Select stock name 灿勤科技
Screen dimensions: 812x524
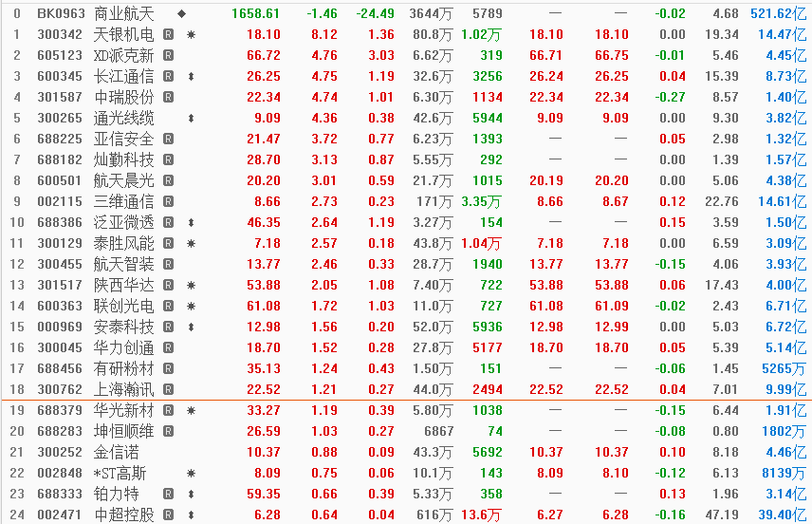123,159
